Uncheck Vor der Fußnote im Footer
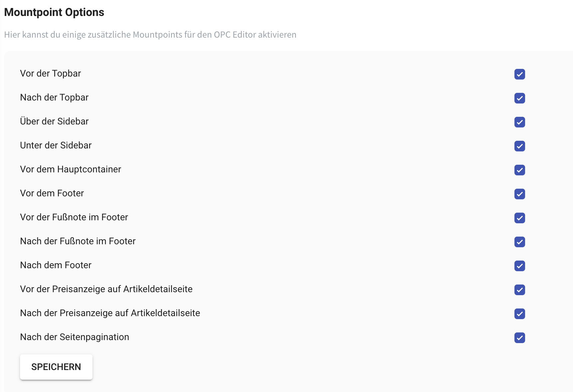573x392 pixels. pyautogui.click(x=519, y=218)
